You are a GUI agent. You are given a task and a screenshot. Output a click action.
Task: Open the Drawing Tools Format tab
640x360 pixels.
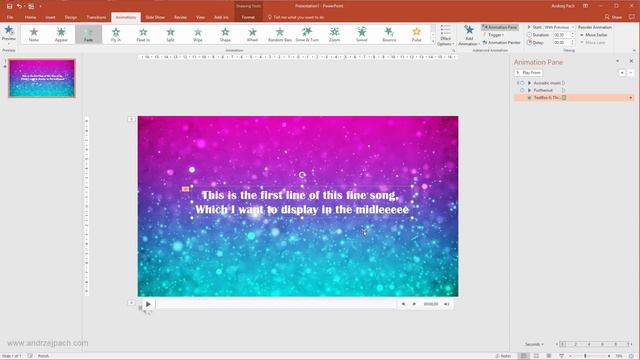pyautogui.click(x=248, y=17)
